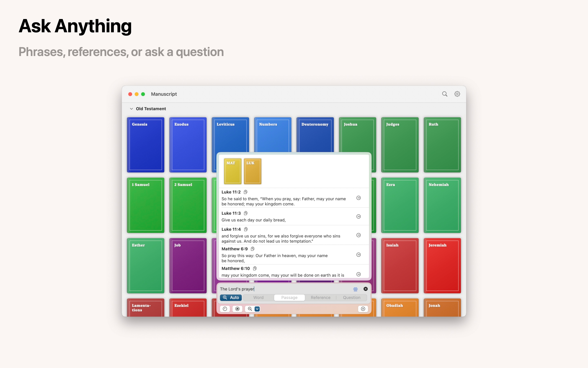588x368 pixels.
Task: Open the search options dropdown arrow
Action: tap(257, 309)
